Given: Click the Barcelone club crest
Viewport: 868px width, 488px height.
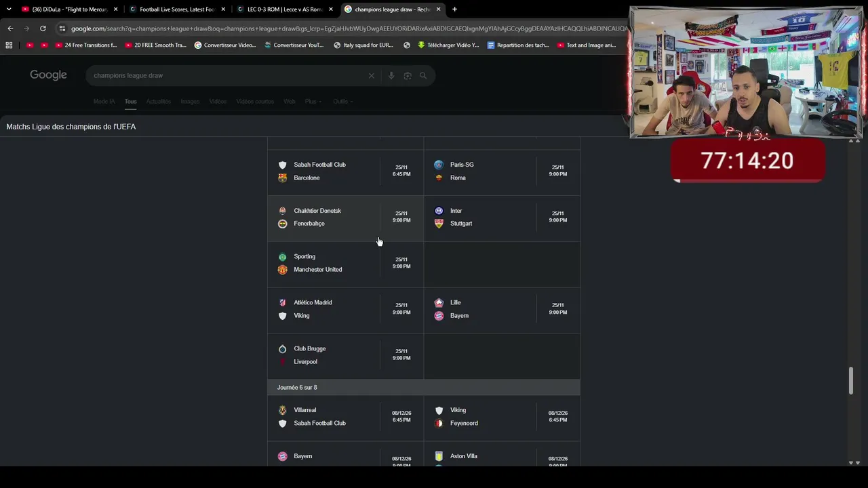Looking at the screenshot, I should (x=283, y=178).
